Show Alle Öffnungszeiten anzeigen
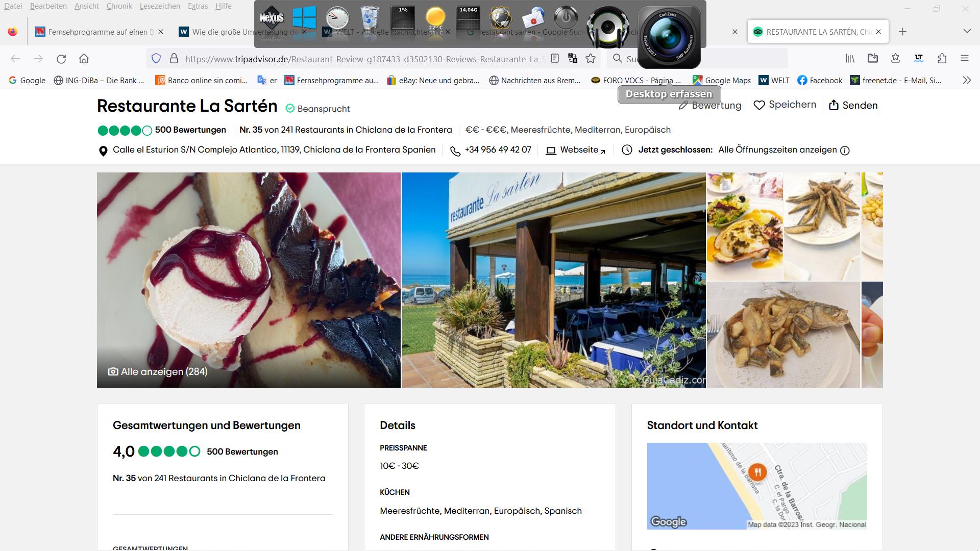Viewport: 980px width, 551px height. pyautogui.click(x=777, y=150)
